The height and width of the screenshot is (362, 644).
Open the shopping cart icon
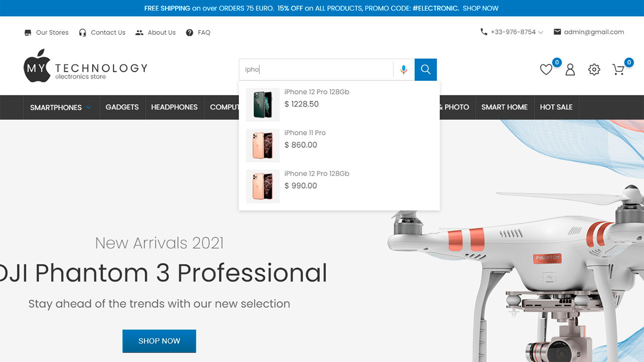pyautogui.click(x=618, y=69)
